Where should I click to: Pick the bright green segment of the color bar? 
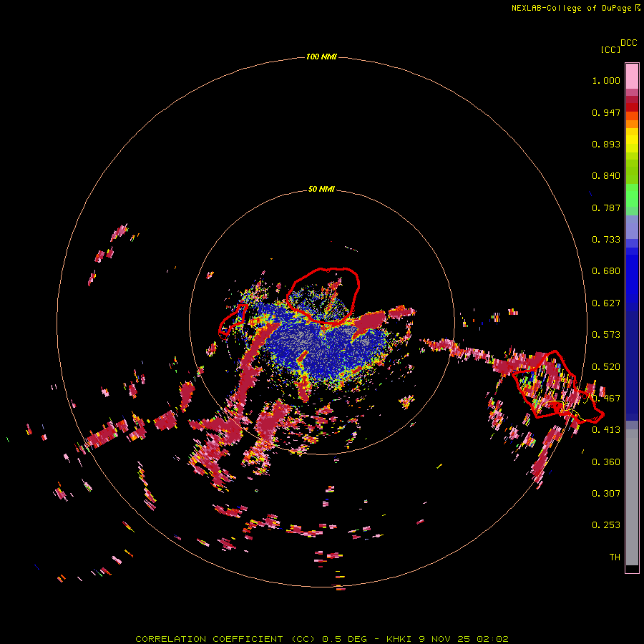pyautogui.click(x=632, y=195)
